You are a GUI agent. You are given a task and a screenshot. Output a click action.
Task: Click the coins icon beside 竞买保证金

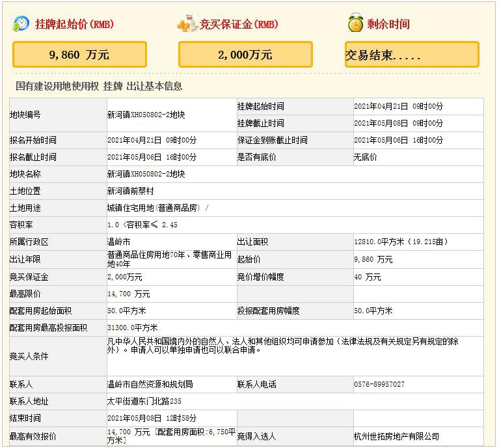tap(187, 23)
